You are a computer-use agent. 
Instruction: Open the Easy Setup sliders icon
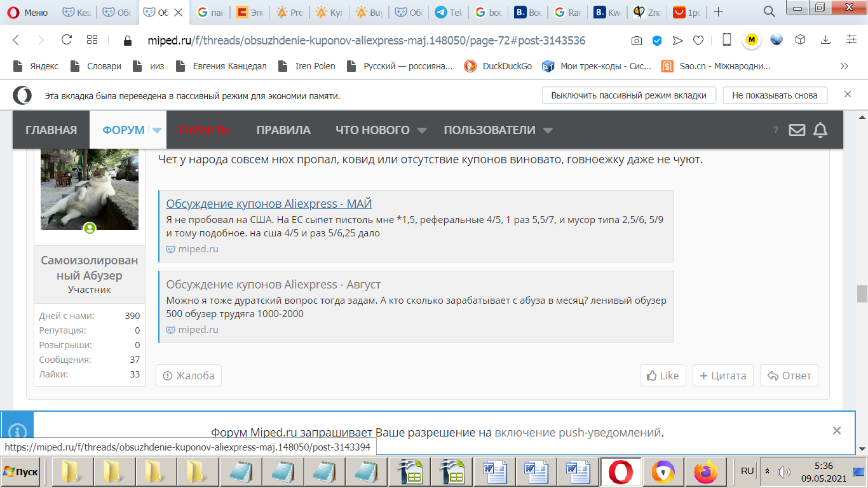pos(851,40)
